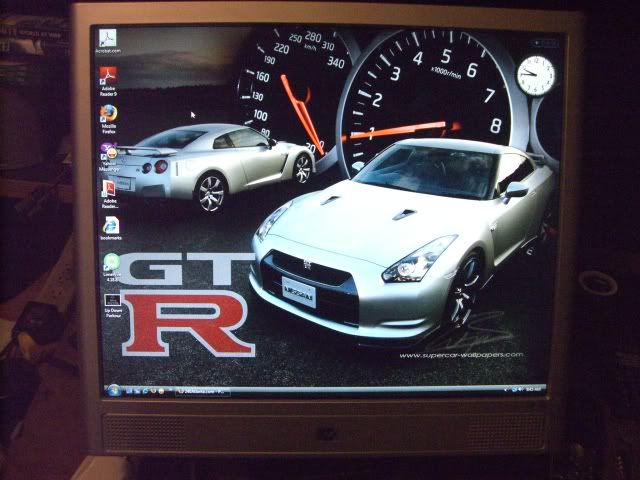Click the sidebar controls at top right
640x480 pixels.
(545, 43)
